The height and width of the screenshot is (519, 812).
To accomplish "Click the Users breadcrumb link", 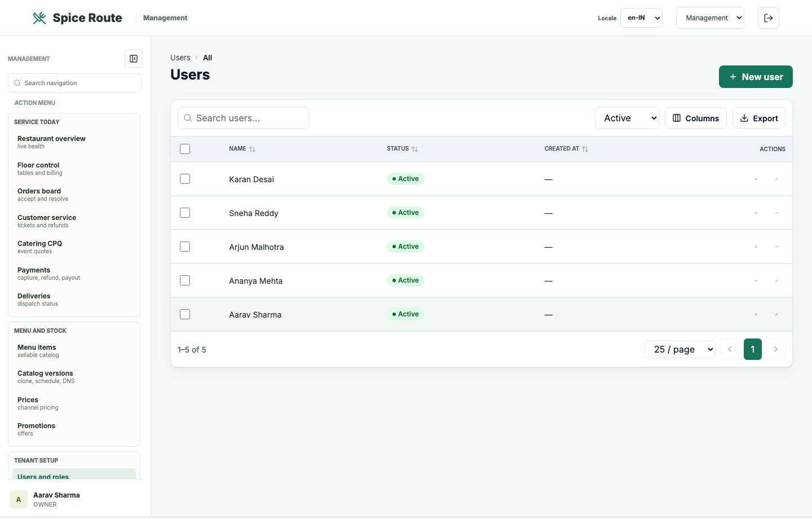I will tap(180, 58).
